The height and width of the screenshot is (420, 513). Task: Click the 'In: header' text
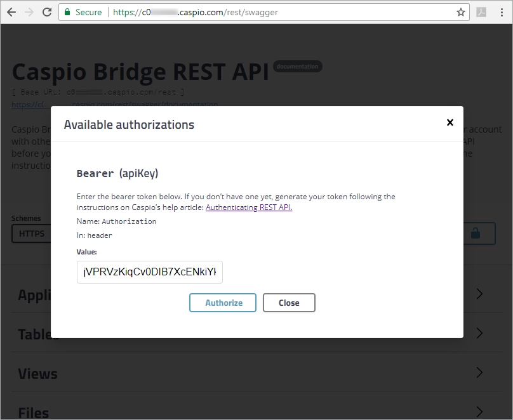(94, 235)
